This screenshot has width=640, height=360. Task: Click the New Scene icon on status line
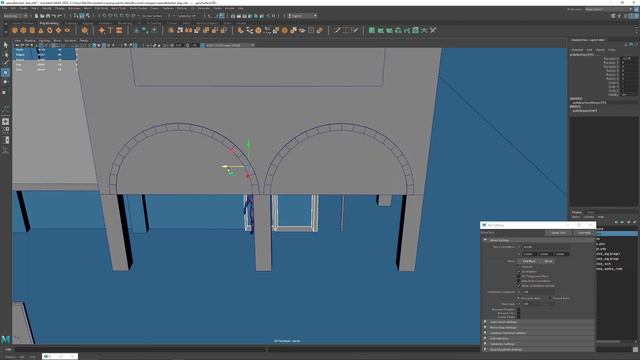[36, 16]
